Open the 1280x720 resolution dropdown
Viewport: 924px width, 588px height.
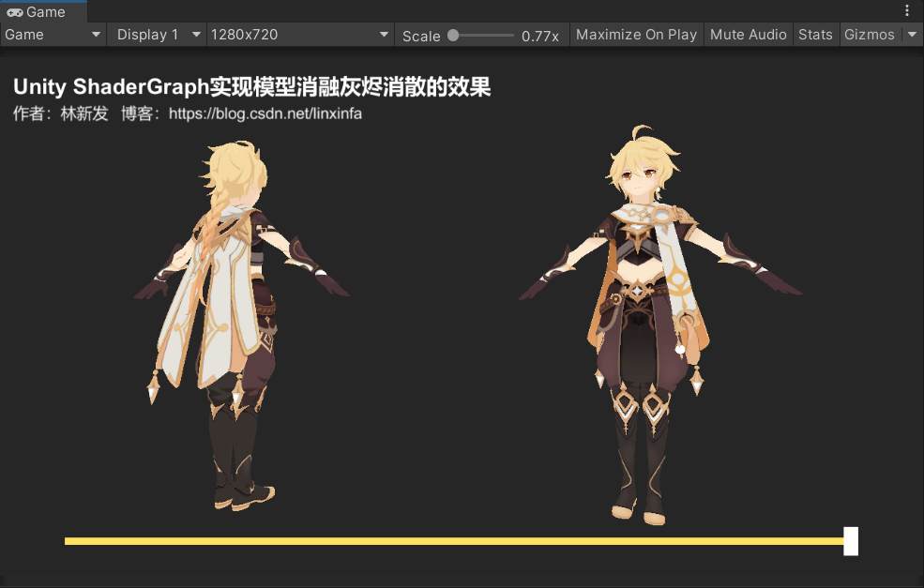(x=300, y=35)
